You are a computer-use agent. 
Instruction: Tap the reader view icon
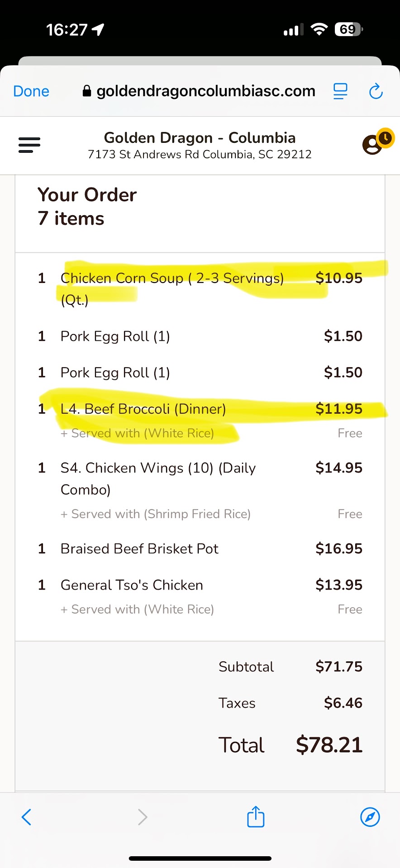tap(340, 91)
